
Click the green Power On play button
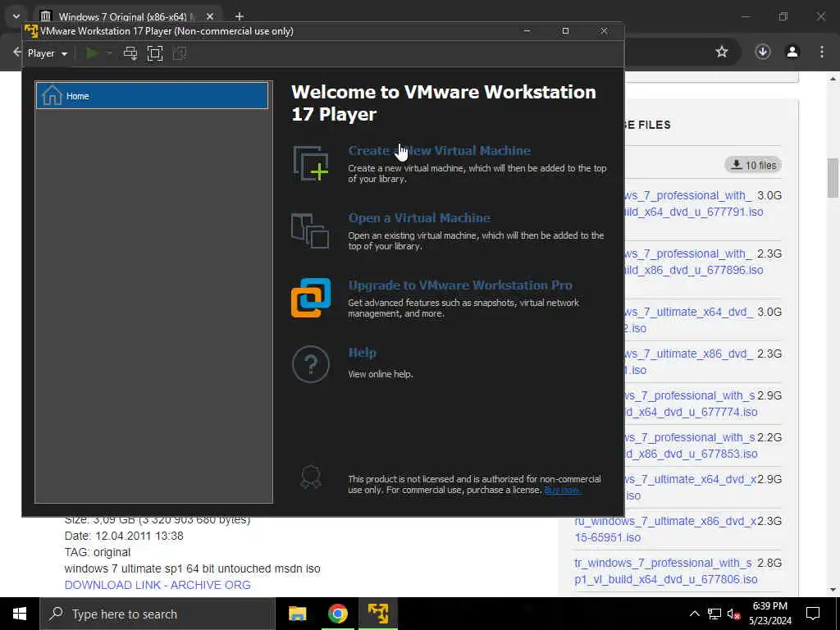coord(92,53)
